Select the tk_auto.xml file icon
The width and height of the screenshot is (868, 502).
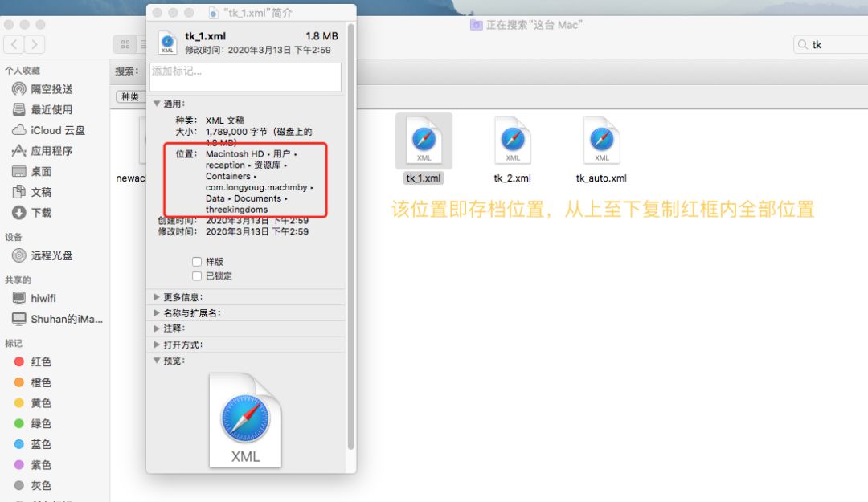(601, 140)
